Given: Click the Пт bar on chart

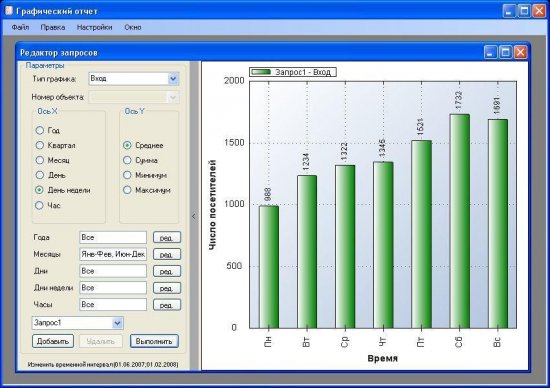Looking at the screenshot, I should click(x=421, y=234).
